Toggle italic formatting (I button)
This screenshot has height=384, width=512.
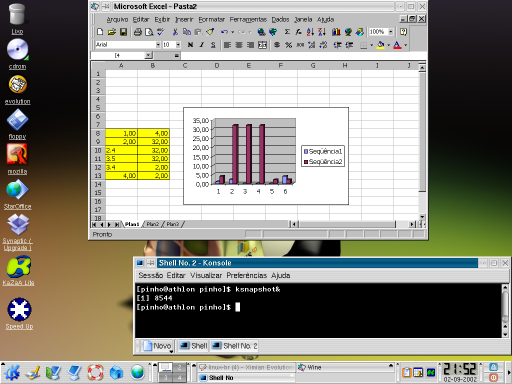click(202, 45)
